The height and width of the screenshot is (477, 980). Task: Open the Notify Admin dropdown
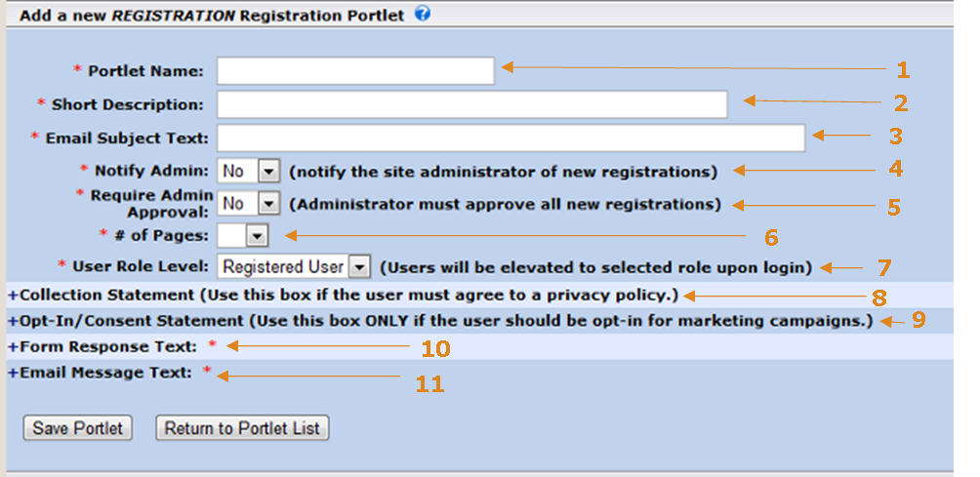pyautogui.click(x=249, y=171)
